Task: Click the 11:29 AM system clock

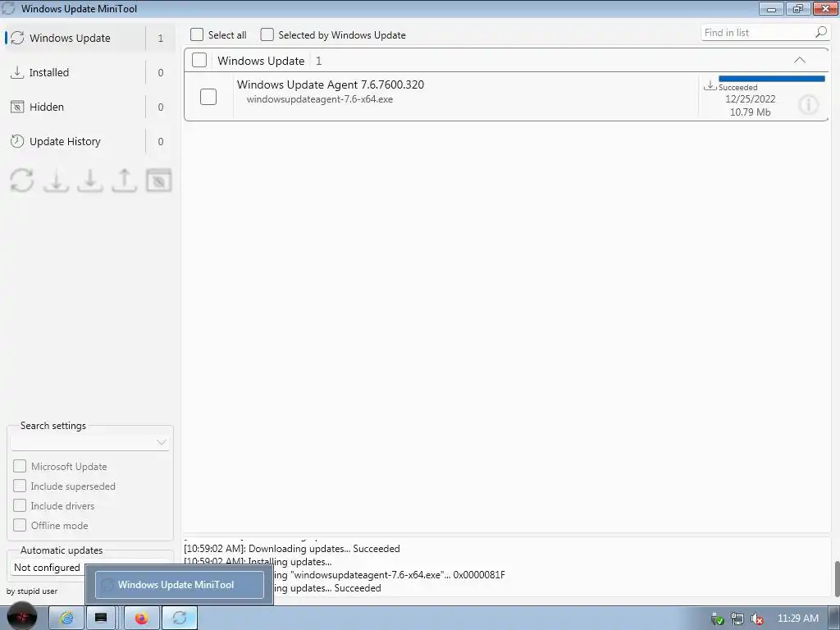Action: 797,619
